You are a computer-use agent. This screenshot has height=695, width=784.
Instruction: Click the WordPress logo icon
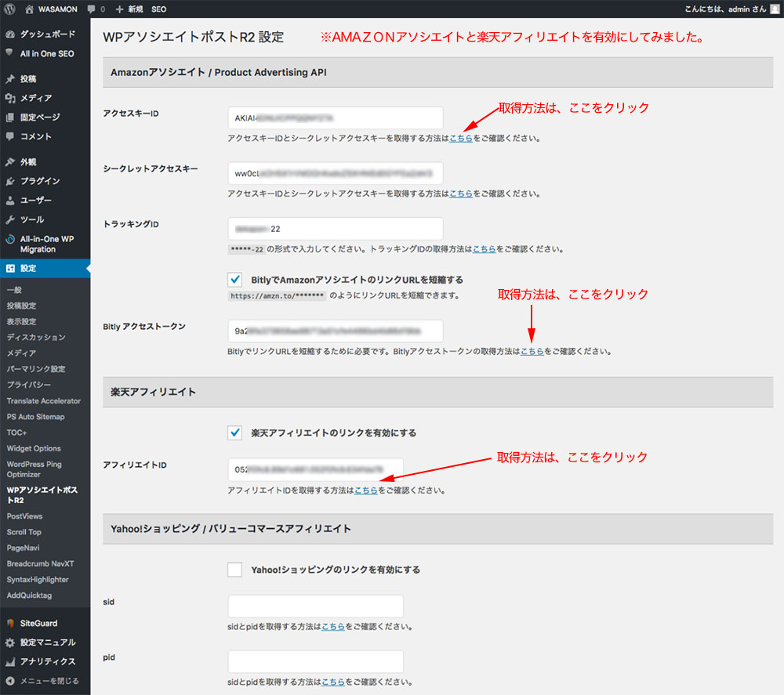(9, 9)
